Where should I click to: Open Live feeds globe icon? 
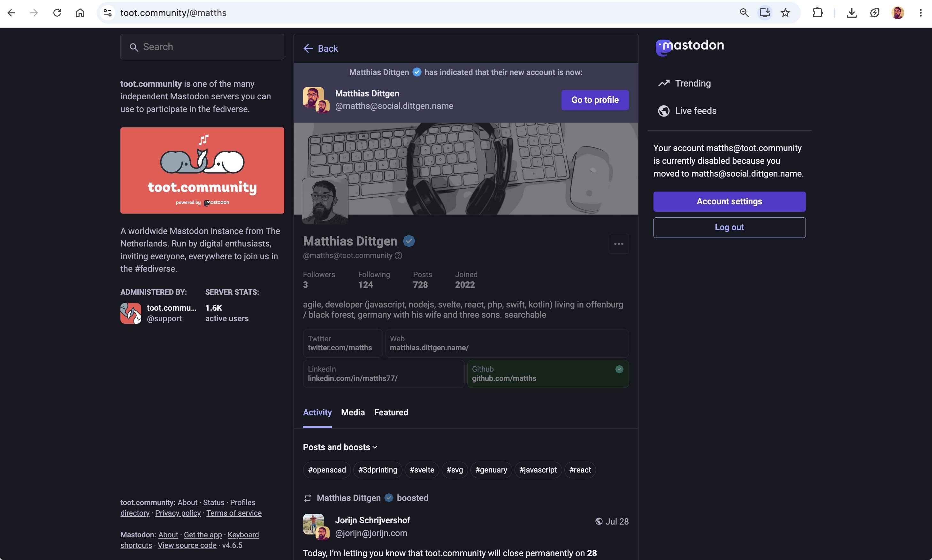[x=664, y=111]
